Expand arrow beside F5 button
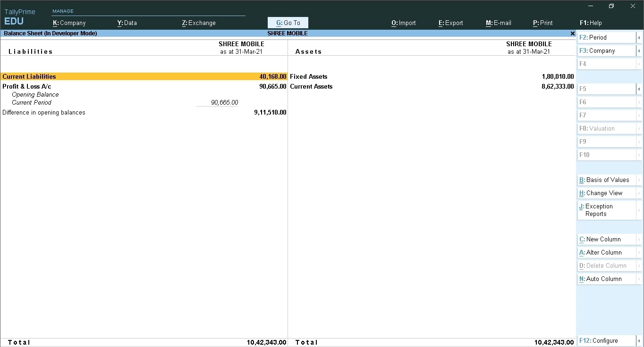Viewport: 644px width, 347px height. click(x=639, y=89)
